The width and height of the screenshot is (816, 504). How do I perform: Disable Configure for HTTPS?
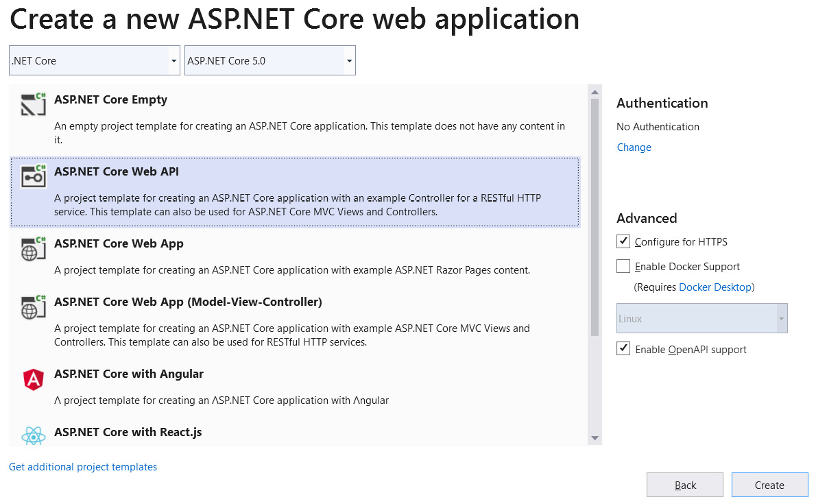tap(623, 241)
